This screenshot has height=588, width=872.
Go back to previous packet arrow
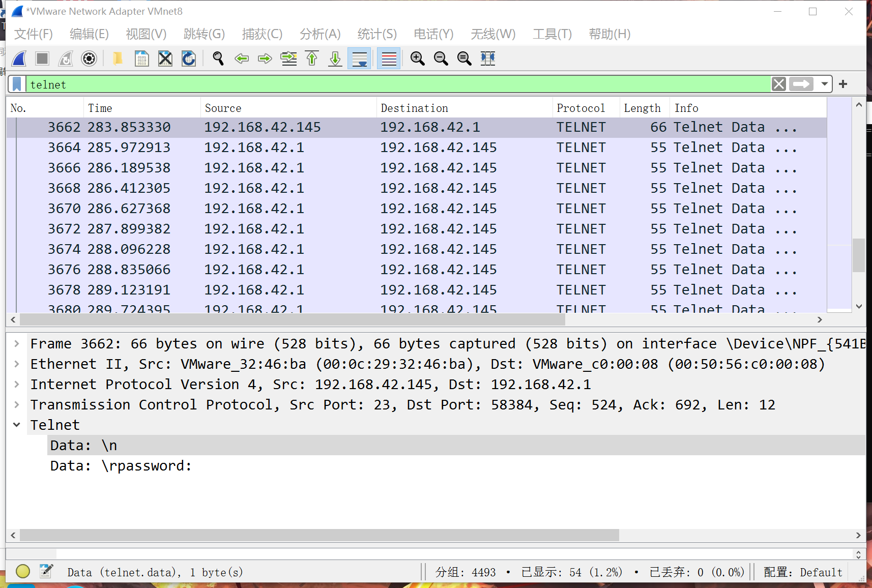click(242, 58)
